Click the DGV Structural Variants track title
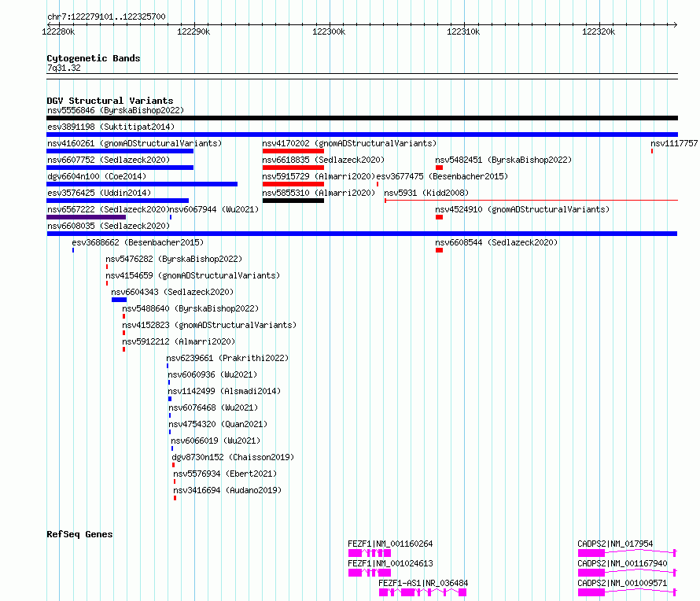This screenshot has height=601, width=700. coord(110,101)
